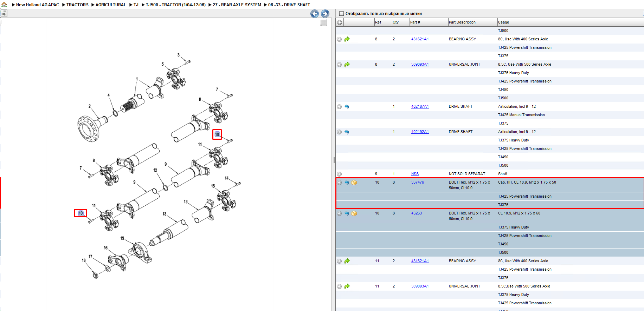The image size is (644, 311).
Task: Go to next diagram with right arrow
Action: [x=325, y=14]
